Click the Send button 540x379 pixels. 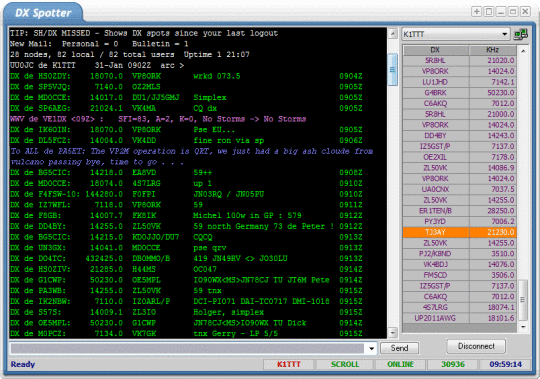(399, 348)
